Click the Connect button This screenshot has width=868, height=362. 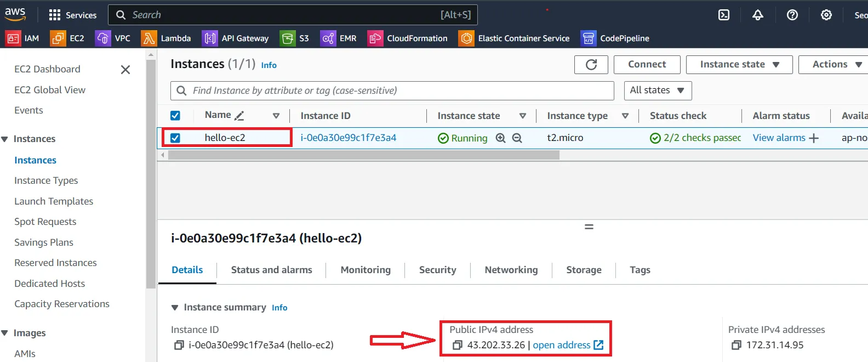[647, 65]
